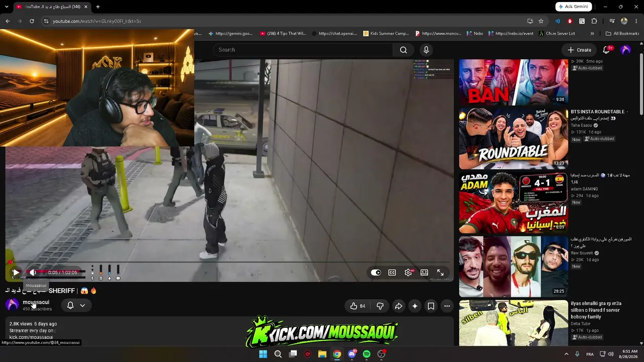
Task: Toggle the autoplay switch in the player
Action: point(376,273)
